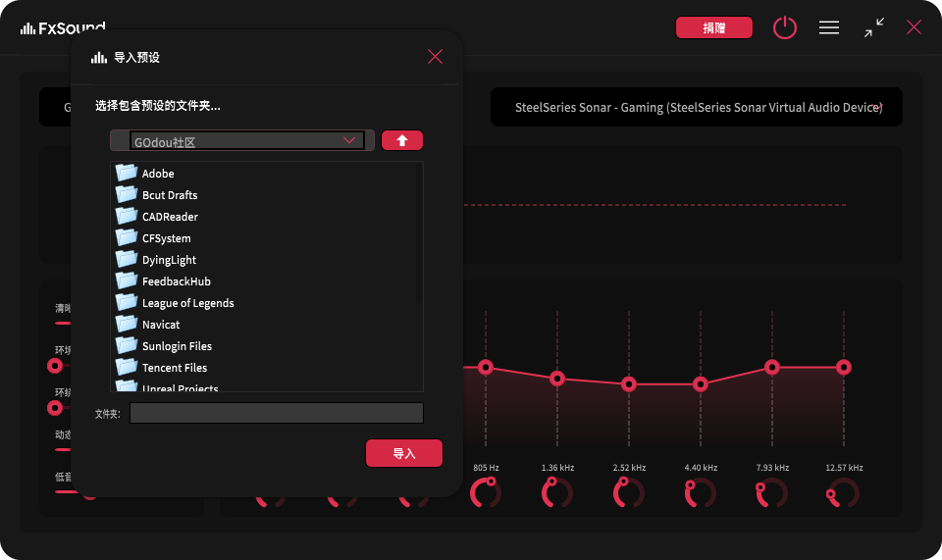Image resolution: width=942 pixels, height=560 pixels.
Task: Click the League of Legends folder icon
Action: [x=127, y=302]
